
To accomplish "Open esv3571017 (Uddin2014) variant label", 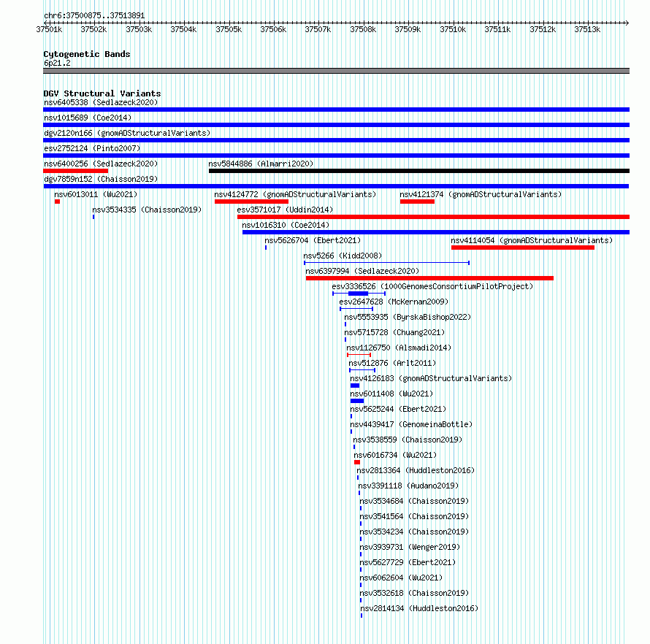I will point(285,210).
